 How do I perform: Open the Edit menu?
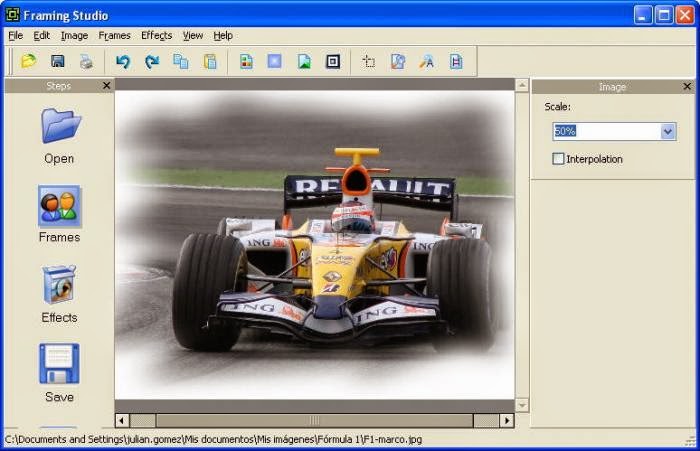(42, 36)
